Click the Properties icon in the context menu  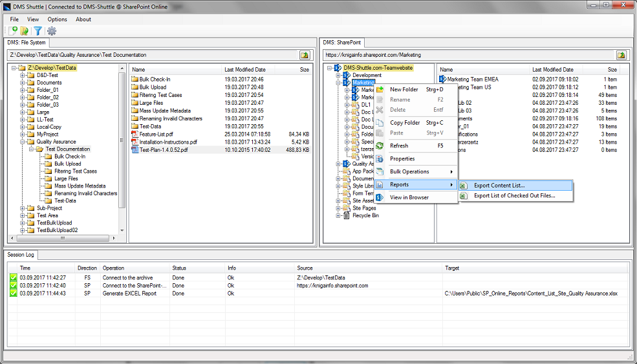point(380,159)
